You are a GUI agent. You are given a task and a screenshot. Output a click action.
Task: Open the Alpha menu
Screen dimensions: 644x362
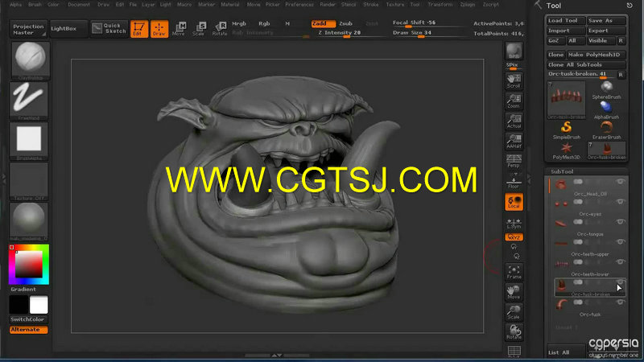[x=15, y=5]
